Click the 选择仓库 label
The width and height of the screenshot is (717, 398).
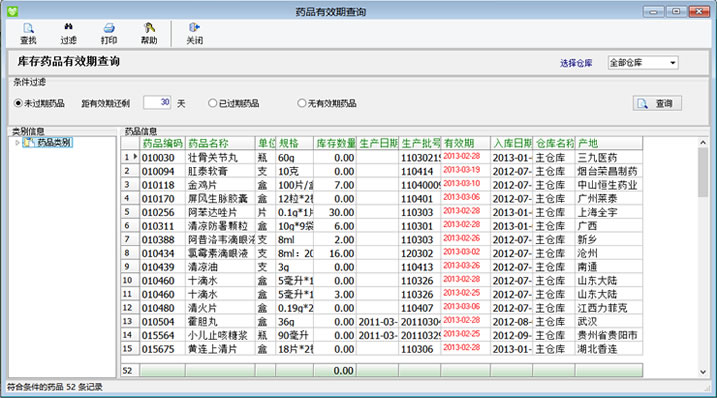[576, 63]
